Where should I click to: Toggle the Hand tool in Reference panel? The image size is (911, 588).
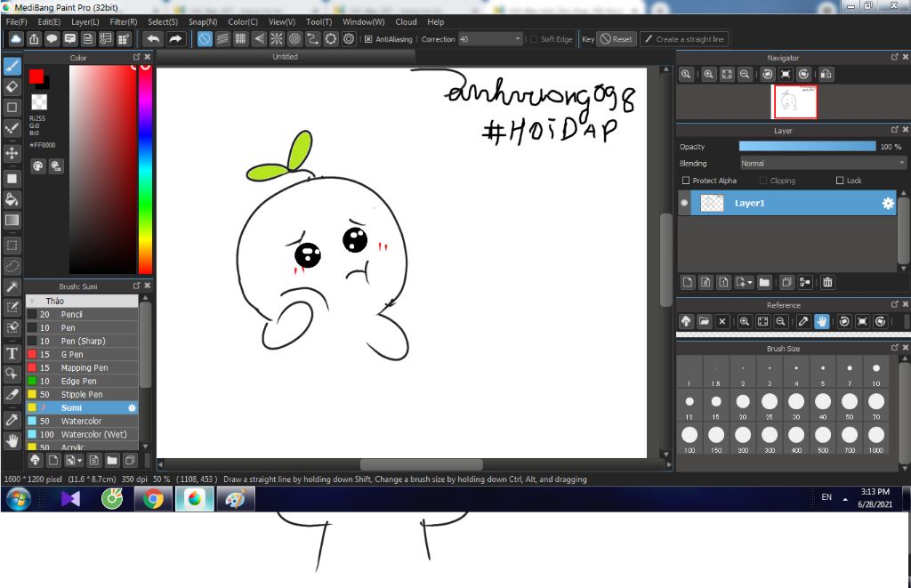coord(821,321)
